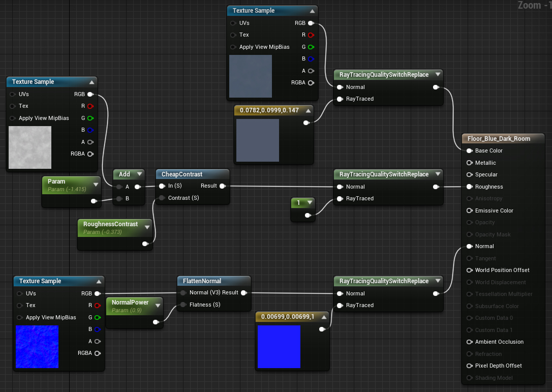Click the grey noise texture preview thumbnail
The width and height of the screenshot is (552, 392).
pos(30,147)
